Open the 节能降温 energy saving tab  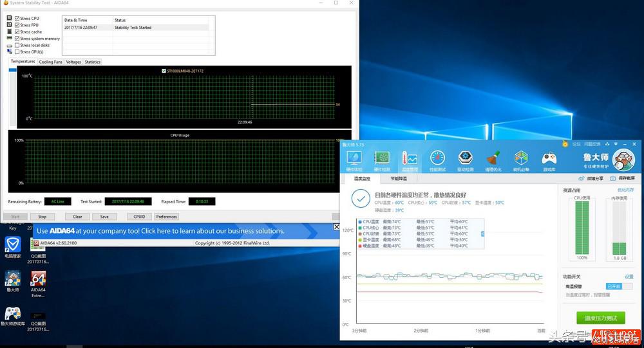click(x=399, y=178)
